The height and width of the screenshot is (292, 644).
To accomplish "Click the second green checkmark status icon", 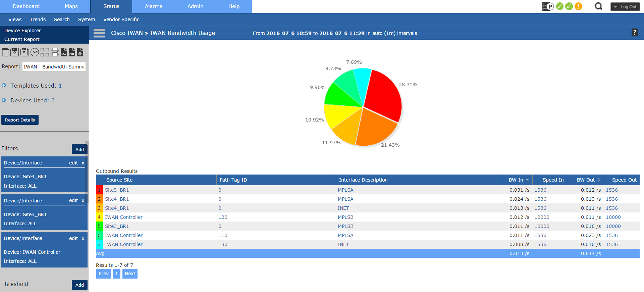I will coord(569,6).
